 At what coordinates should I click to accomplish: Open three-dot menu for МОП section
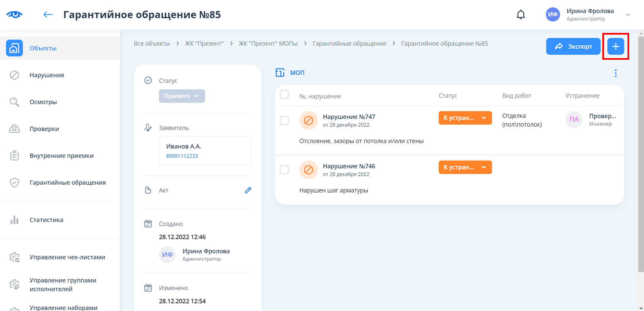615,73
